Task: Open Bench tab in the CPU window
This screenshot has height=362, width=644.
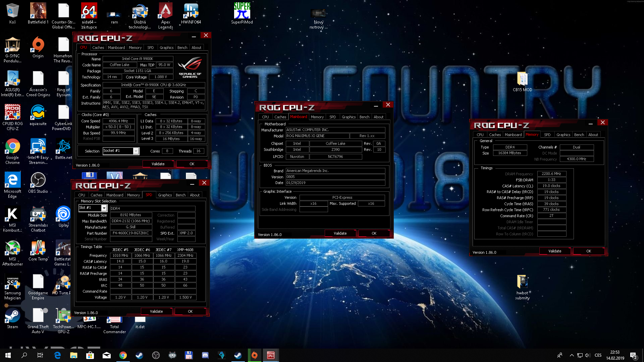Action: [182, 48]
